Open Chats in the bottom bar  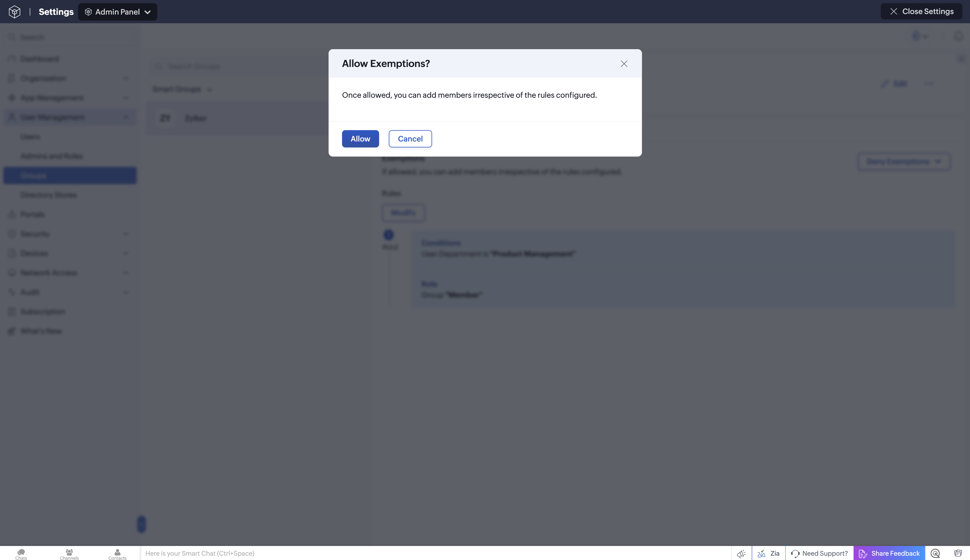21,554
